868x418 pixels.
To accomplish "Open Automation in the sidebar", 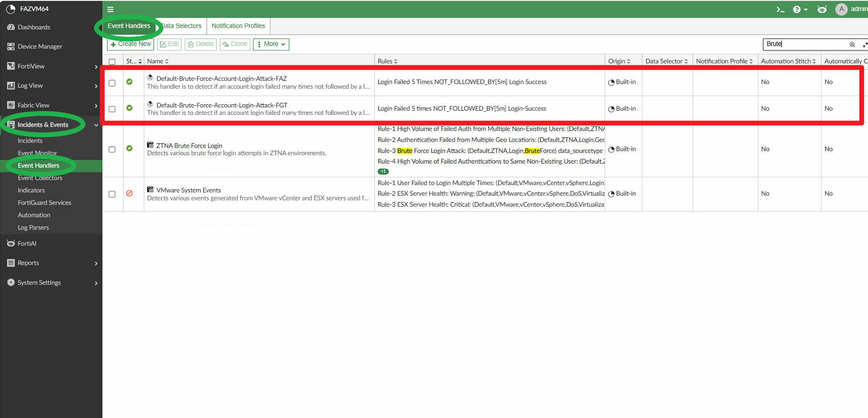I will [34, 215].
